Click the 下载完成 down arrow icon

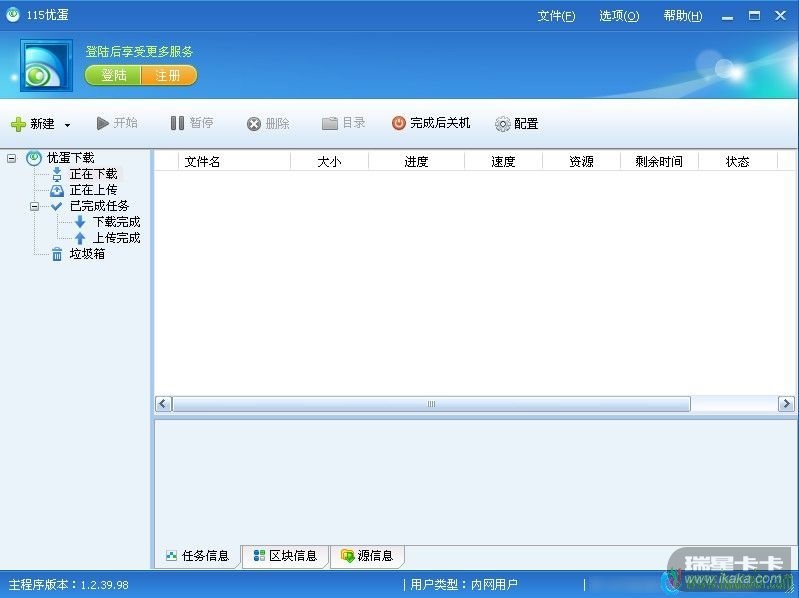pyautogui.click(x=80, y=222)
